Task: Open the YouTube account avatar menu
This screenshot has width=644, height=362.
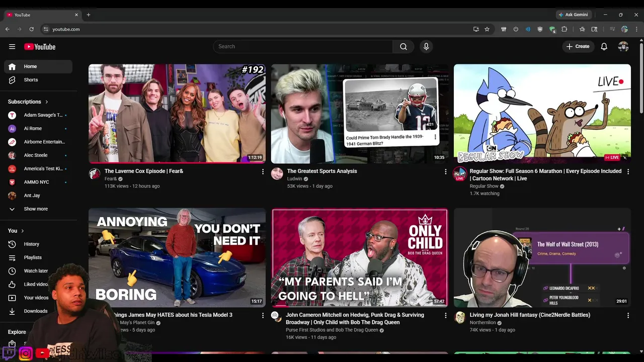Action: tap(623, 46)
